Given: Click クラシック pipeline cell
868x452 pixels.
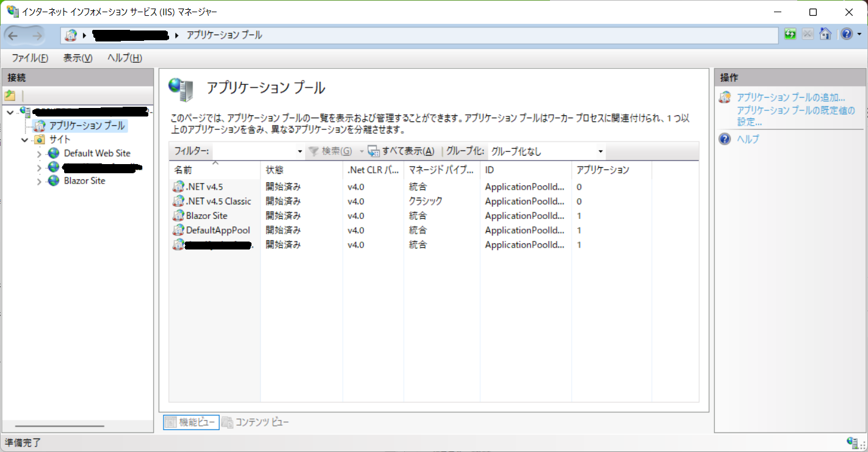Looking at the screenshot, I should point(425,201).
